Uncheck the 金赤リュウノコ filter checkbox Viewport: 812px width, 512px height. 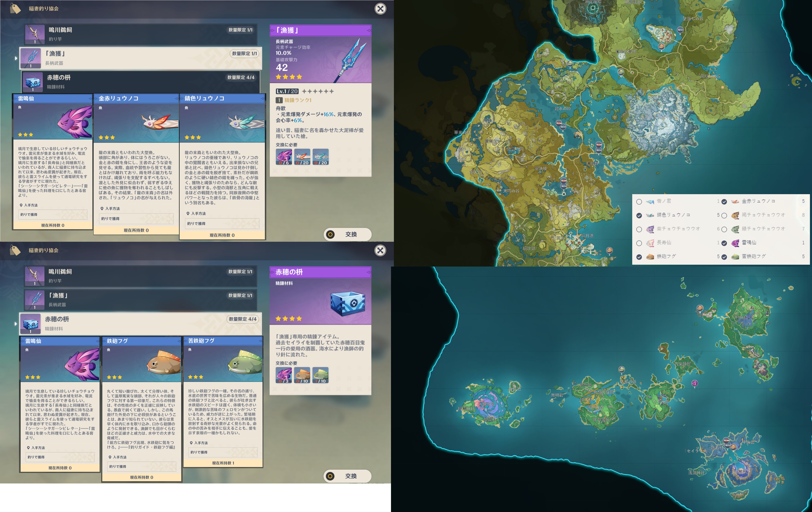tap(724, 202)
